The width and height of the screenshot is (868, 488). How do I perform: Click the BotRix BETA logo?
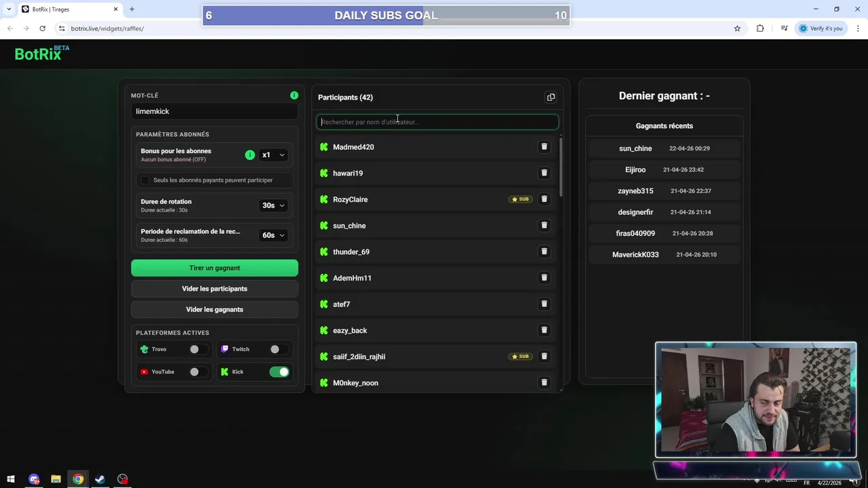[x=42, y=54]
